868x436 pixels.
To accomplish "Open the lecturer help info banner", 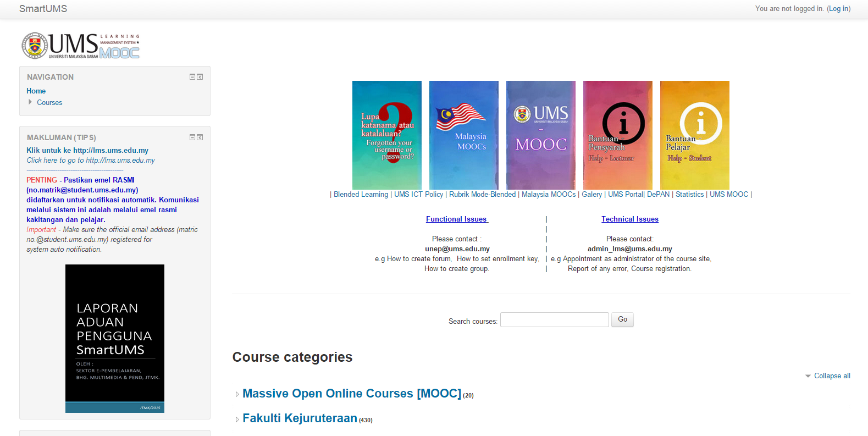I will (x=617, y=135).
